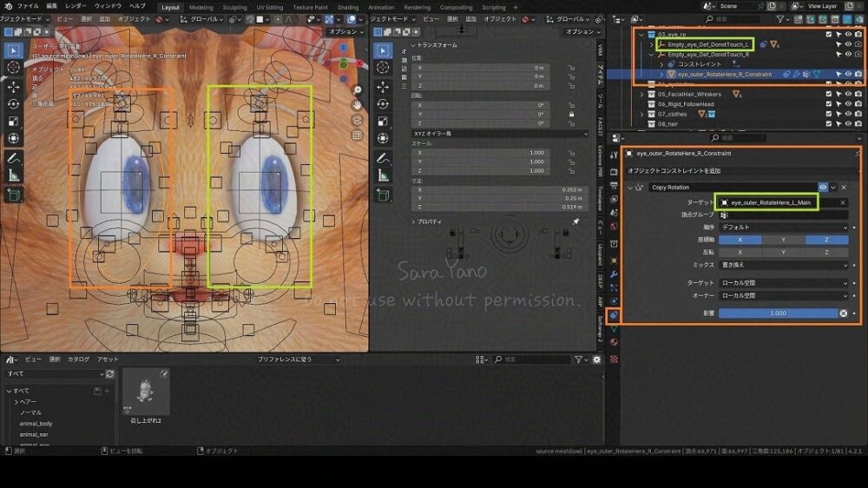Hide 05_FacialHair_Whiskers collection in viewport

(x=848, y=94)
